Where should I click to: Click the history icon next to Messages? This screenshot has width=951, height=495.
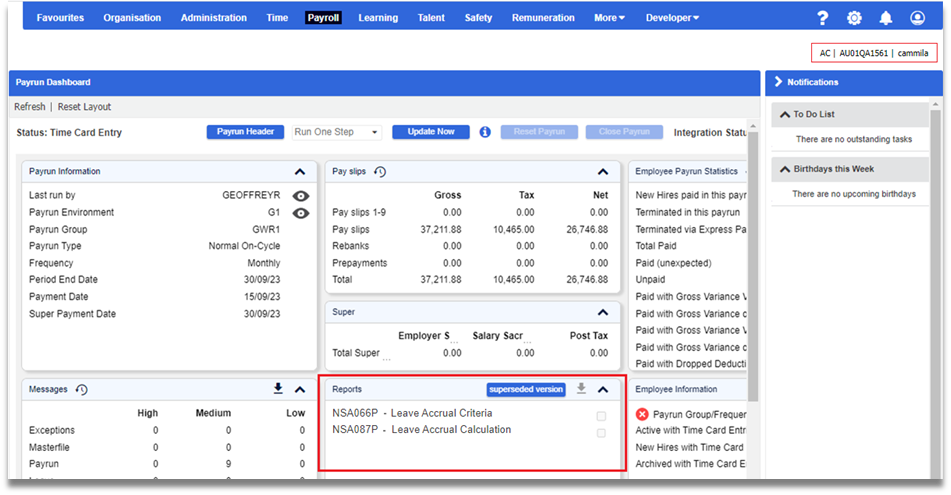81,390
